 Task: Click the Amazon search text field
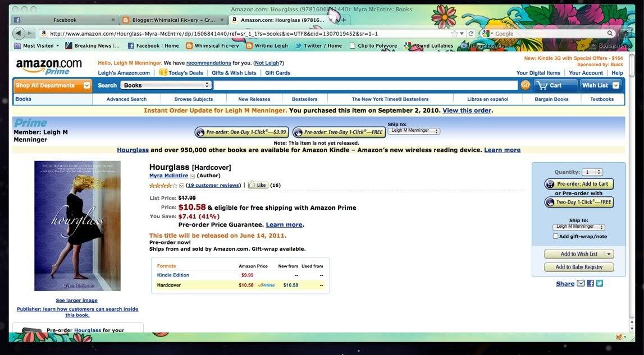click(x=366, y=85)
